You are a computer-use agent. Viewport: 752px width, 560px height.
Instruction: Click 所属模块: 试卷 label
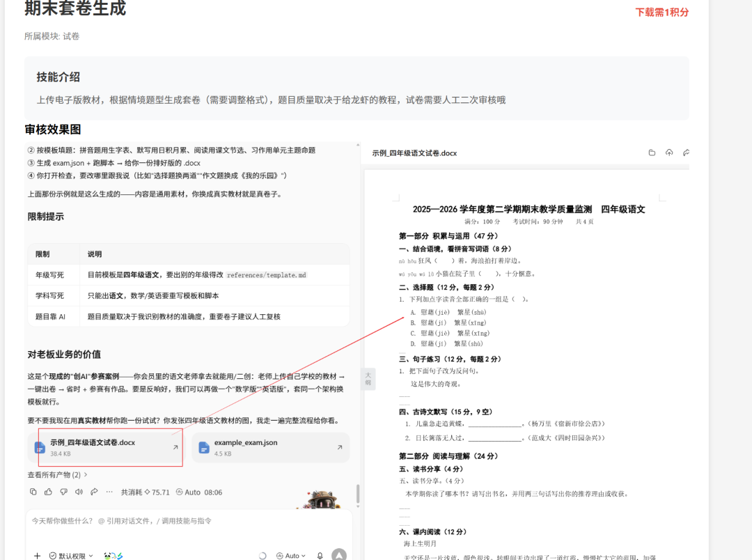[x=52, y=36]
